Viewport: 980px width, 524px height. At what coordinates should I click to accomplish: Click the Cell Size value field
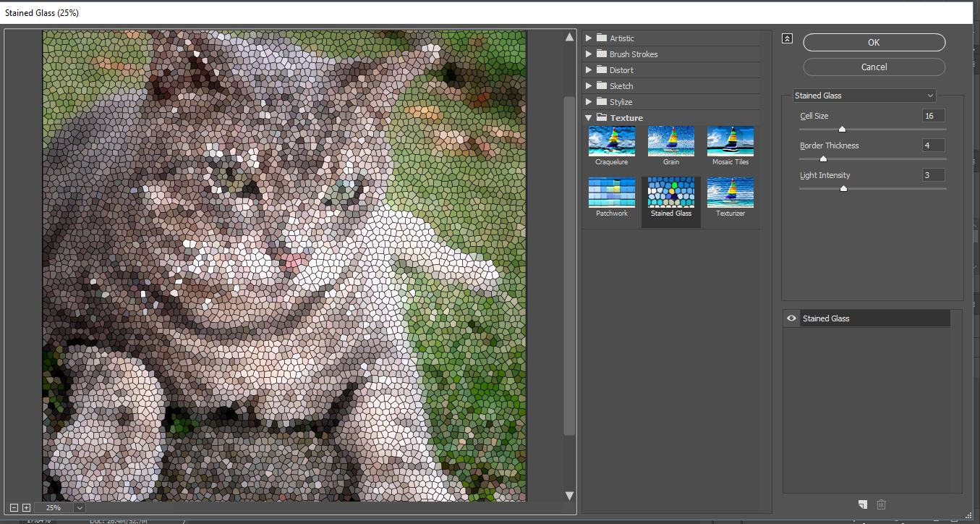tap(932, 115)
